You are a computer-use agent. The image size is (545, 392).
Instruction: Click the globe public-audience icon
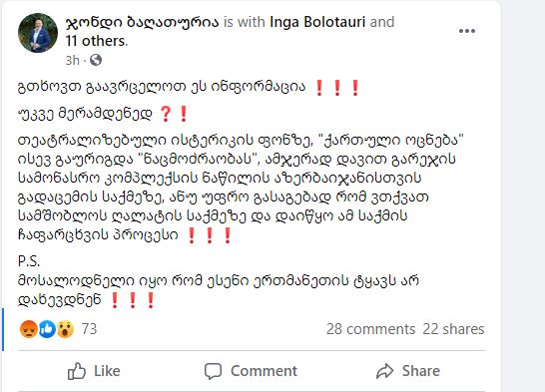point(96,60)
